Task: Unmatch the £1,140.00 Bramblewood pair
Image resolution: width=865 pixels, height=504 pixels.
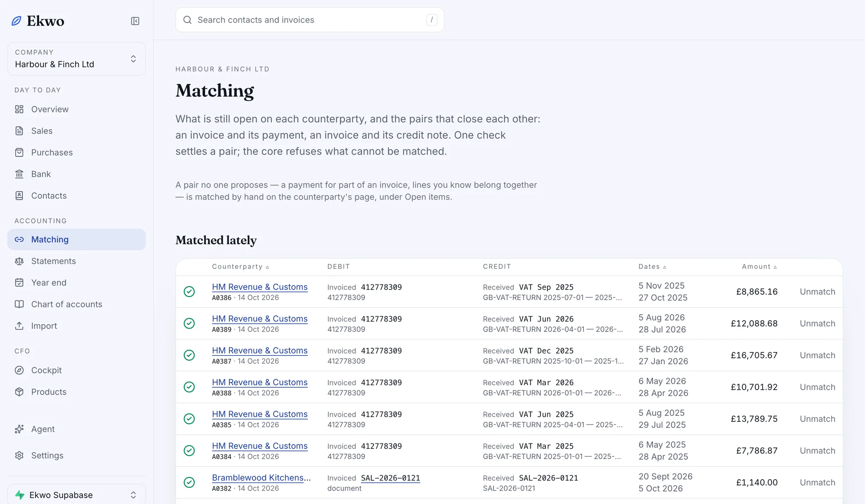Action: click(817, 482)
